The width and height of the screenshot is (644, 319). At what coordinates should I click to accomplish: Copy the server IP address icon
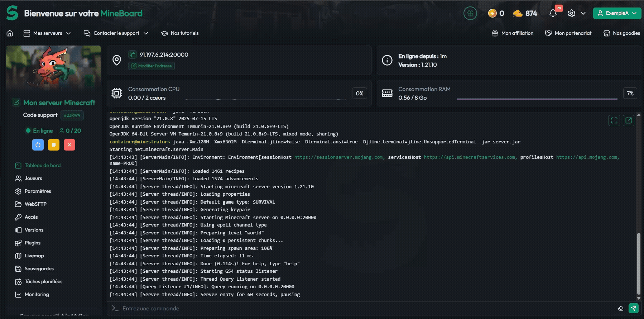(133, 54)
